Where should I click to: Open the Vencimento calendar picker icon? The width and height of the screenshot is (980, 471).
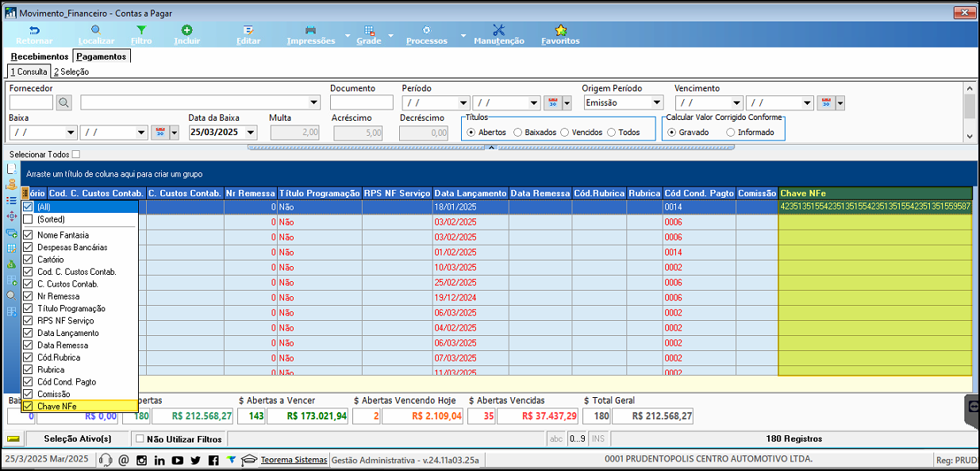click(827, 102)
